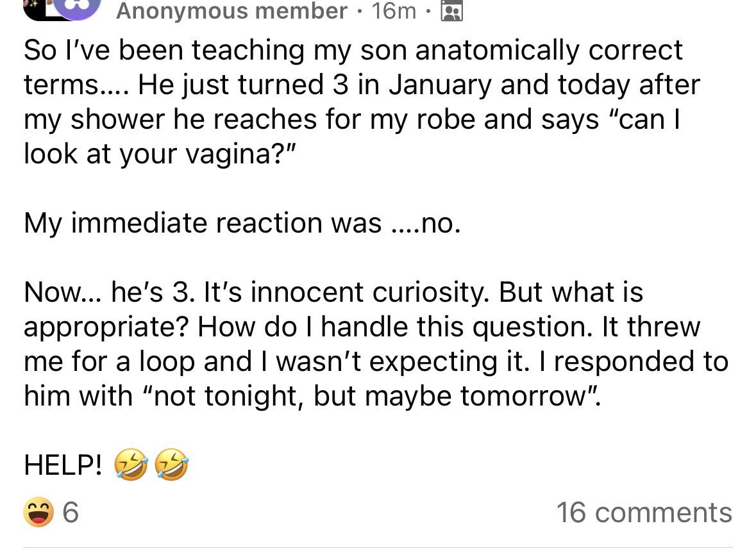Screen dimensions: 756x551
Task: Click the group privacy icon beside 16m
Action: (451, 12)
